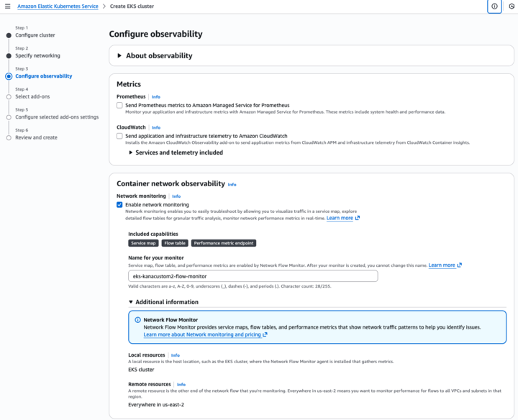Open external link icon beside Network monitoring Learn more

[x=358, y=218]
